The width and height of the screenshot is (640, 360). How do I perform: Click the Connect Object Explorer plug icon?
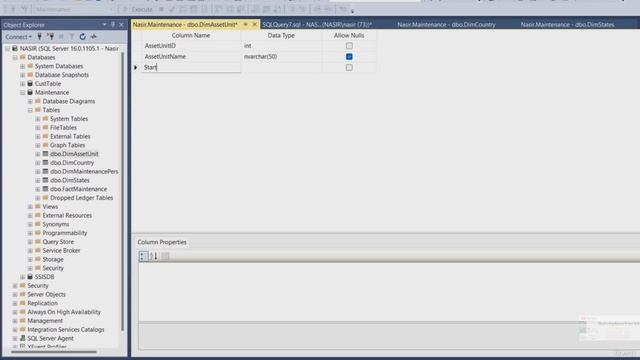point(40,37)
